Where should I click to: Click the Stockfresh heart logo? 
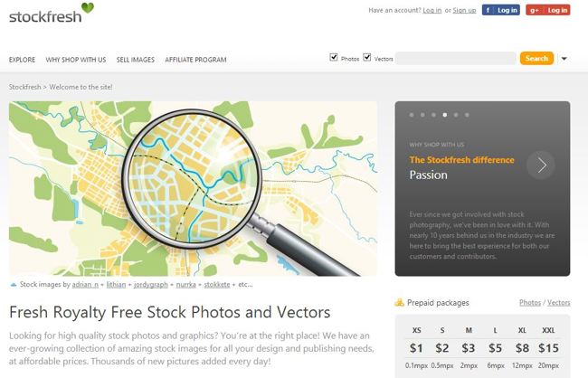tap(87, 10)
